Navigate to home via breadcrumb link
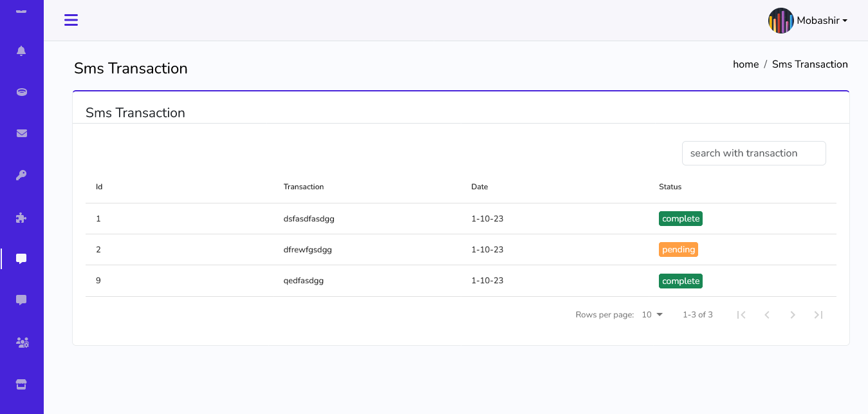868x414 pixels. click(x=746, y=64)
